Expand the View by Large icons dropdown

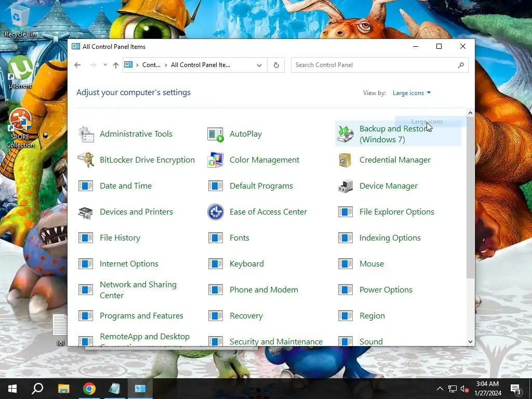click(x=411, y=93)
